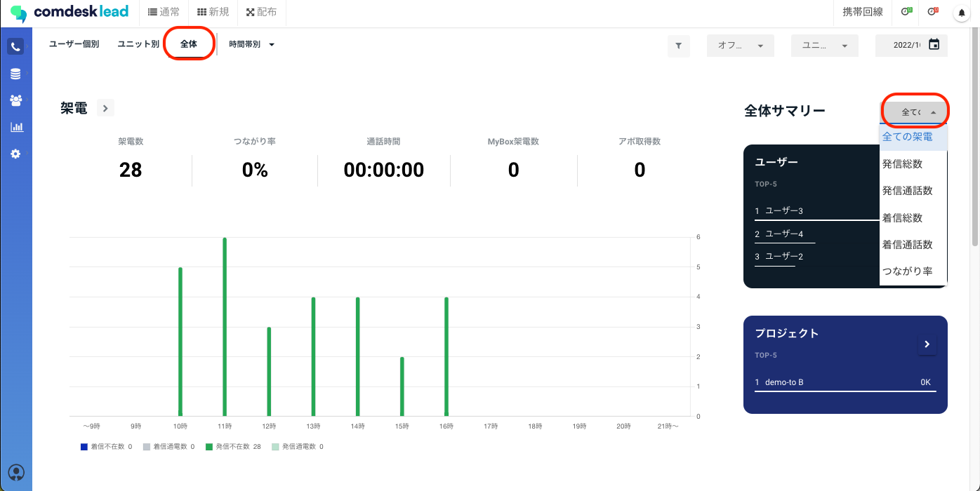The width and height of the screenshot is (980, 491).
Task: Open the notification bell
Action: (x=961, y=13)
